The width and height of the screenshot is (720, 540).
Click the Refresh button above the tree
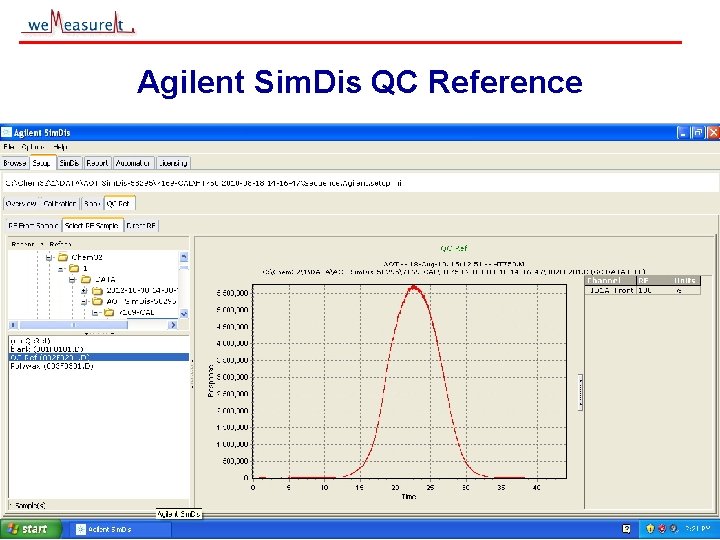coord(60,244)
